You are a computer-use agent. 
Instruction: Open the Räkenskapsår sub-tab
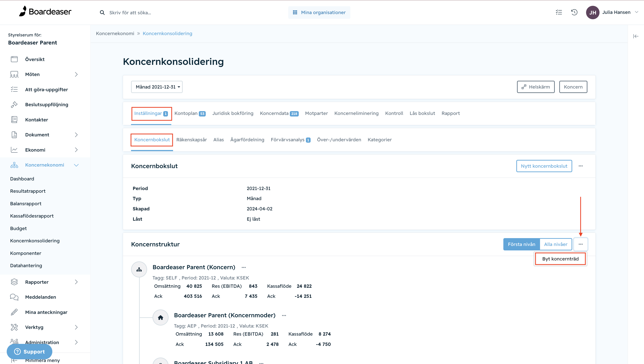coord(191,140)
